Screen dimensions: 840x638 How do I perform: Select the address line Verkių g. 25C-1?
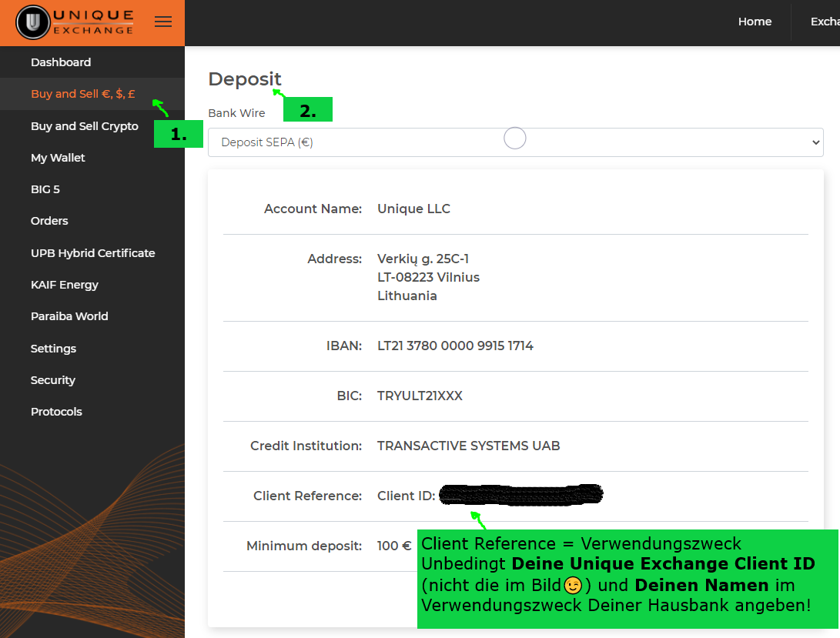(x=423, y=259)
